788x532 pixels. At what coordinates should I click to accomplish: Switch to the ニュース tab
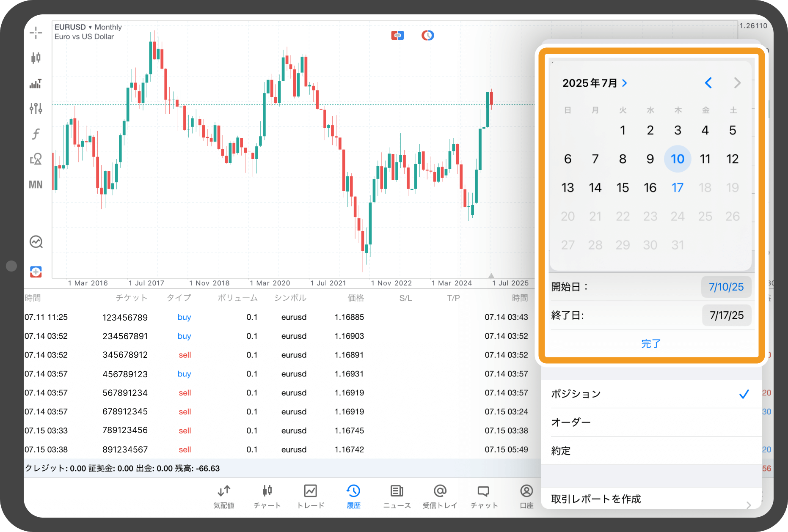[397, 496]
